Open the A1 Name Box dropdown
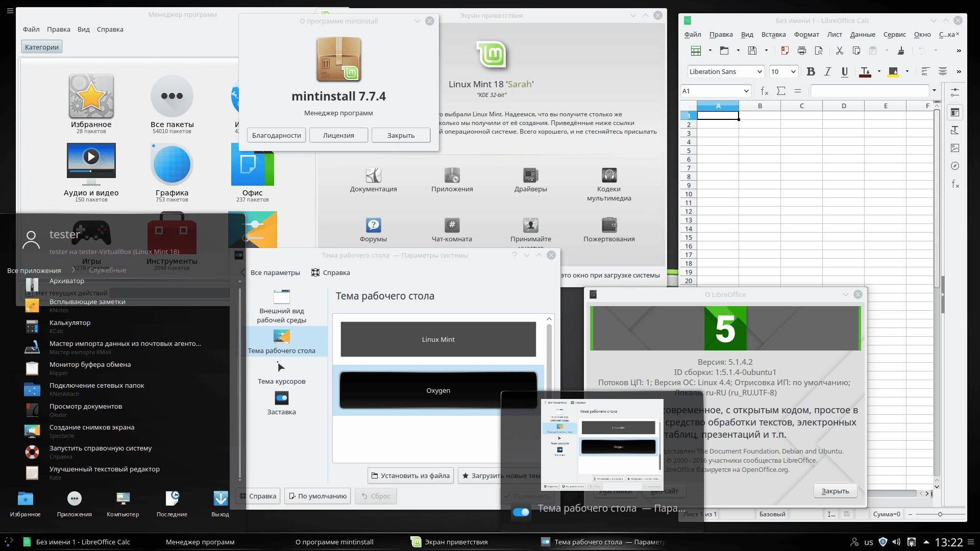Viewport: 980px width, 551px height. click(x=746, y=91)
